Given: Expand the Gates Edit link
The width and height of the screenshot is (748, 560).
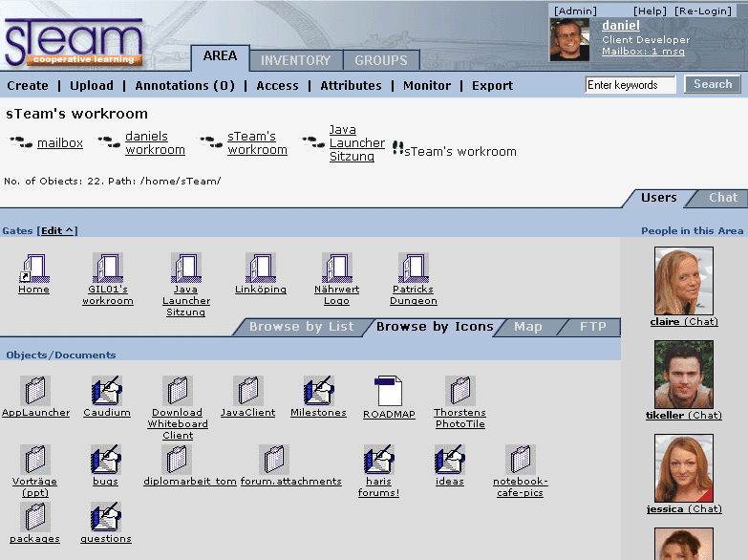Looking at the screenshot, I should click(57, 231).
